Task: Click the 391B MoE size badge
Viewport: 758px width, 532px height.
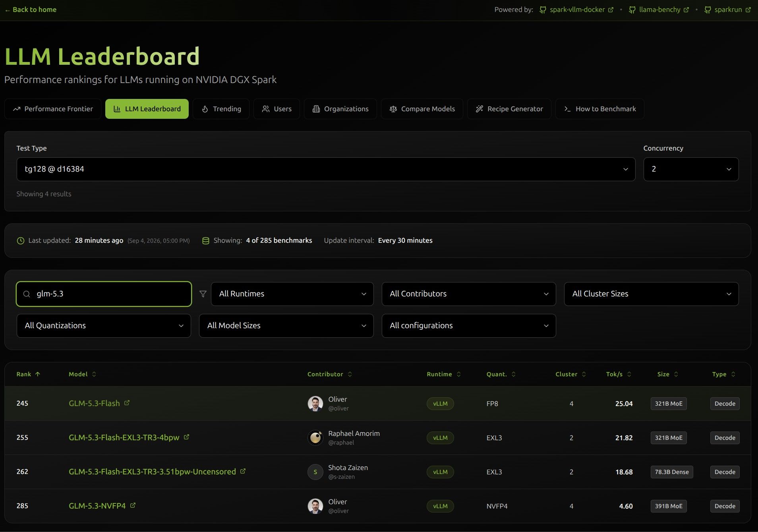Action: [669, 506]
